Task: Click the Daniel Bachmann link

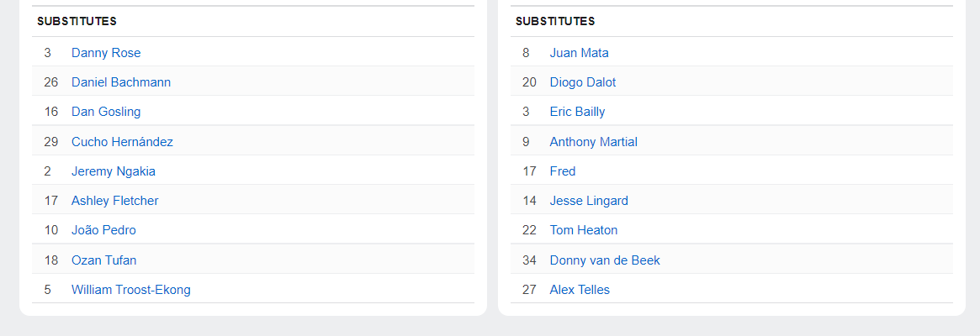Action: tap(121, 82)
